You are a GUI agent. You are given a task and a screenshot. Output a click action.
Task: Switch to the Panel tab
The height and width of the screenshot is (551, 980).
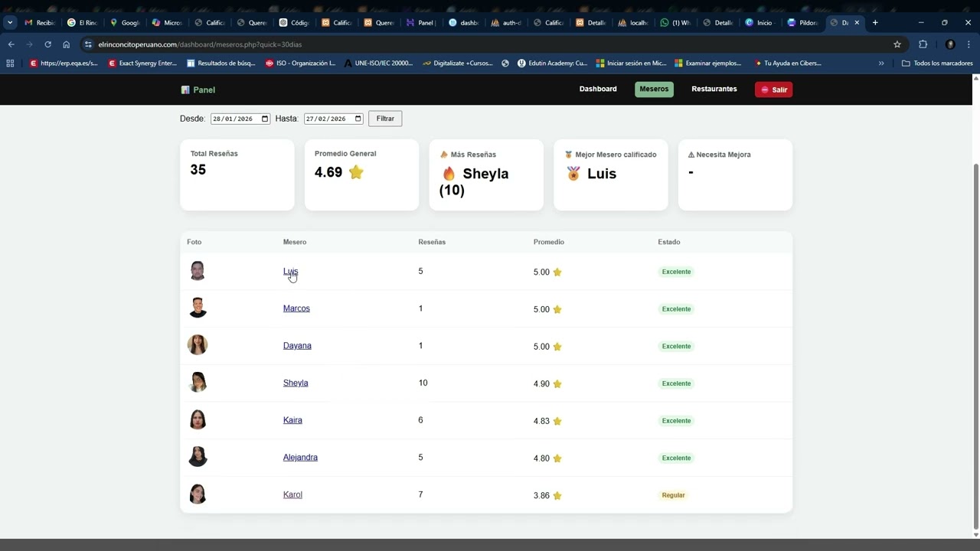pos(421,23)
